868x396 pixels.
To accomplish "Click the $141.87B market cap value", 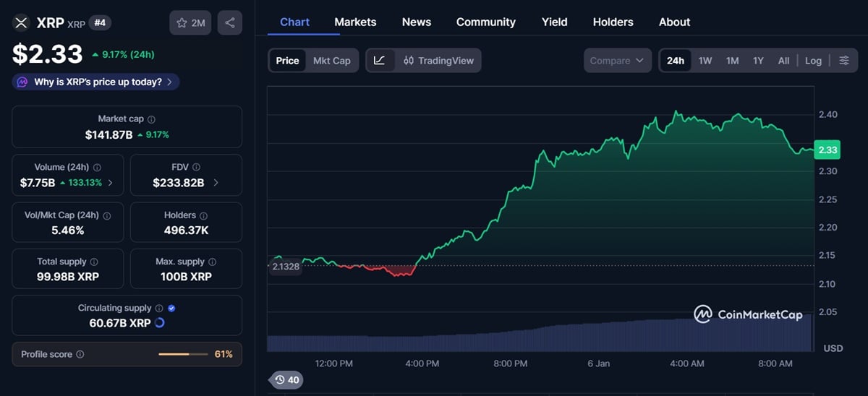I will pos(109,134).
